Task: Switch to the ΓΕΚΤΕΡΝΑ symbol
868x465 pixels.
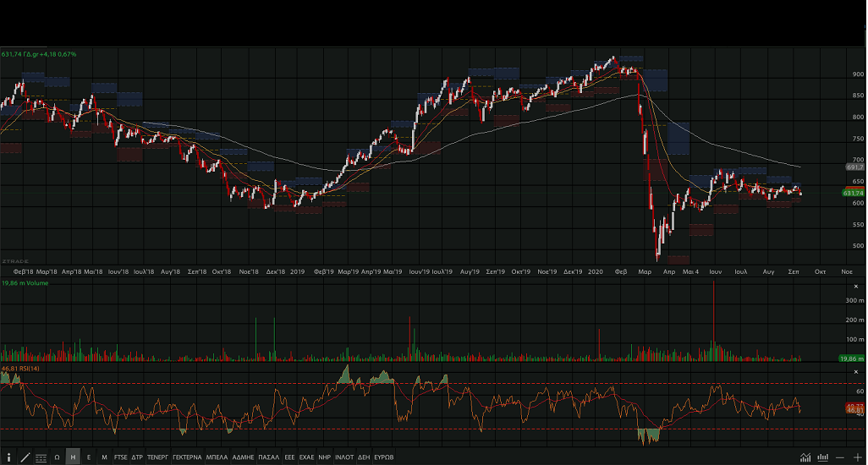Action: tap(186, 457)
